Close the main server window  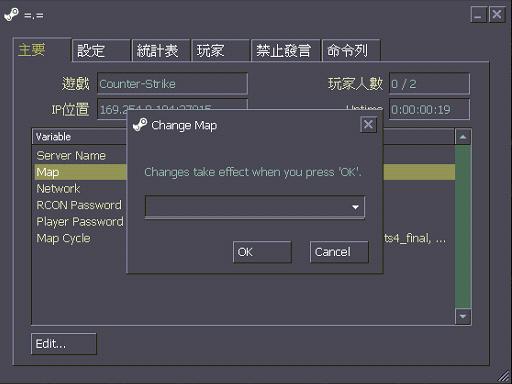click(x=497, y=15)
